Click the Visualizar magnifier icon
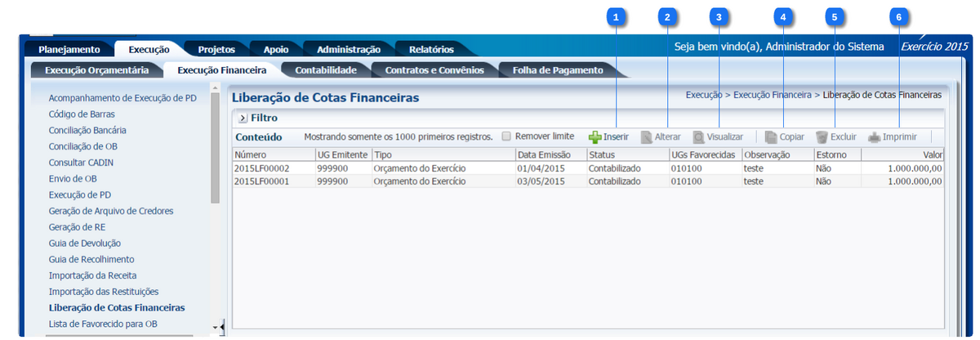The width and height of the screenshot is (980, 340). coord(699,137)
